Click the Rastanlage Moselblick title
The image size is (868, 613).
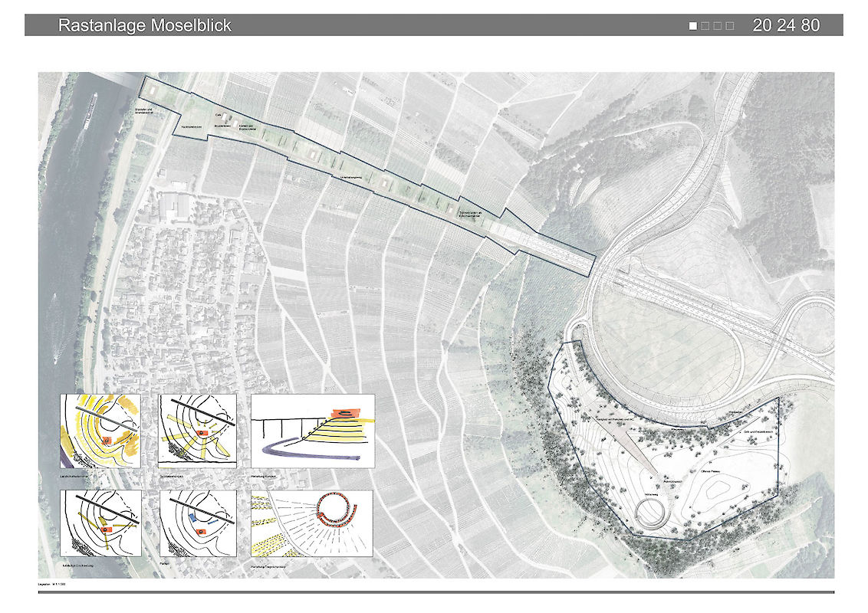pyautogui.click(x=144, y=26)
